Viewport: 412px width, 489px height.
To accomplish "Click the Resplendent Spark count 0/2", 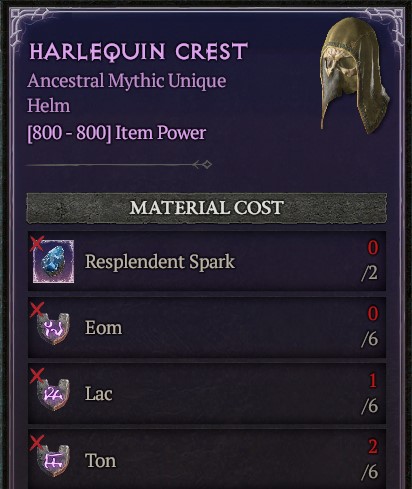I will 370,261.
